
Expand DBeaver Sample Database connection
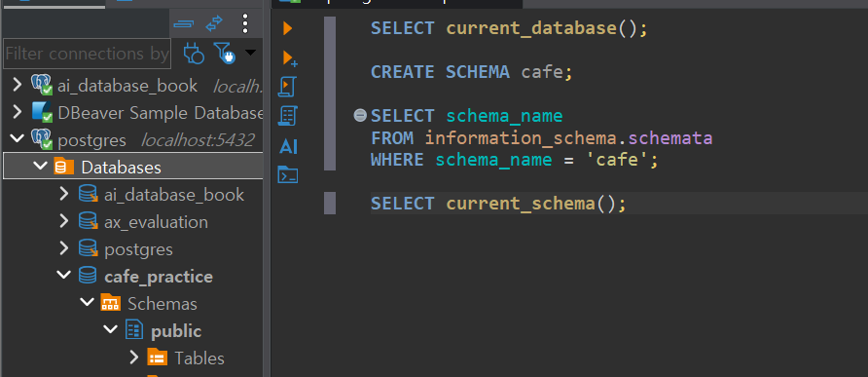[x=18, y=112]
